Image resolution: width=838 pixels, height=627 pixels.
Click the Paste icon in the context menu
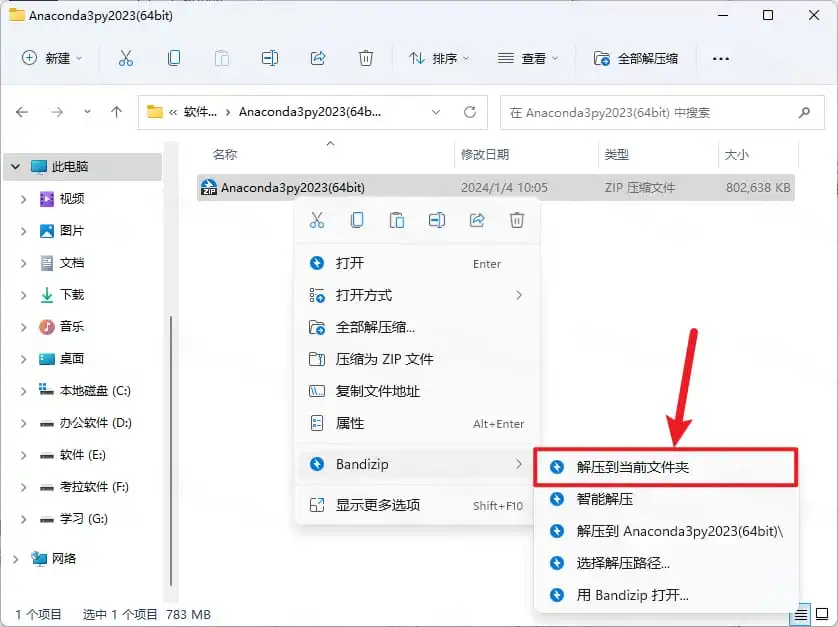(397, 220)
